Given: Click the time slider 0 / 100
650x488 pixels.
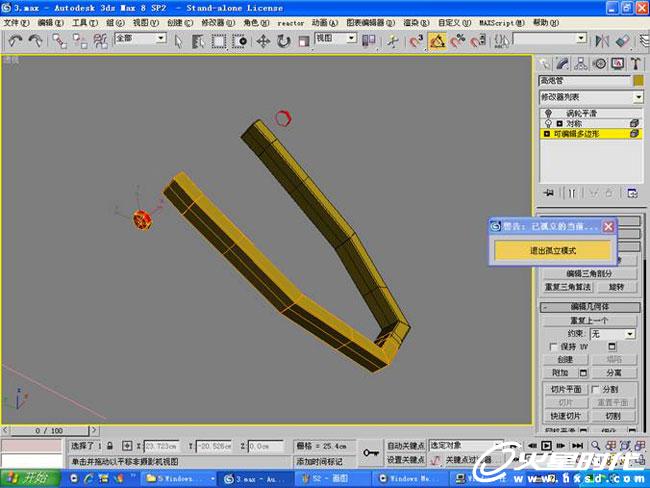Looking at the screenshot, I should pos(49,430).
